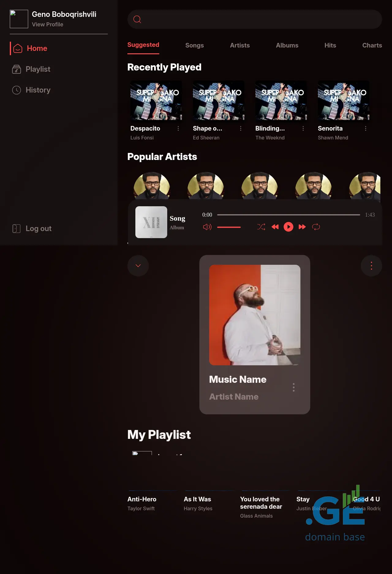This screenshot has height=574, width=392.
Task: Click the Log out icon
Action: (x=17, y=229)
